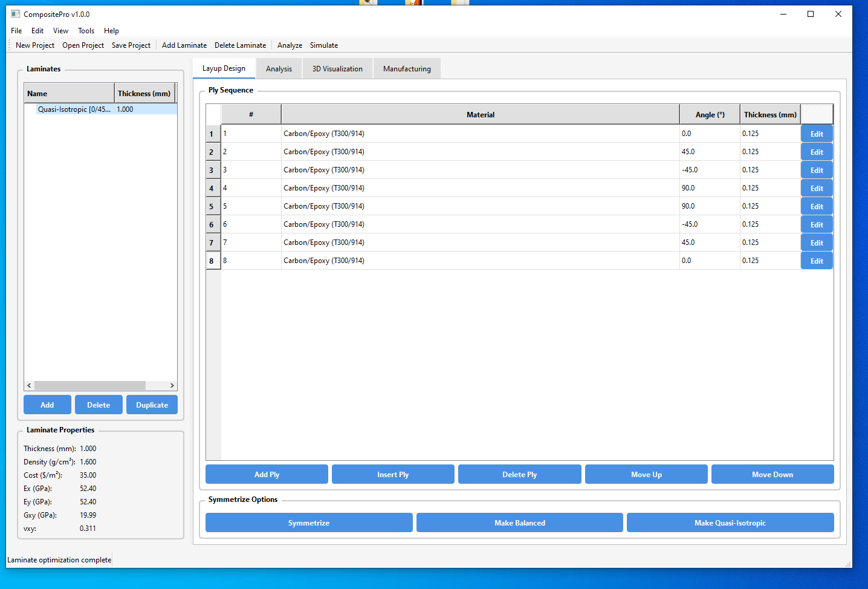Click Edit button for ply row 5
868x589 pixels.
pyautogui.click(x=817, y=206)
